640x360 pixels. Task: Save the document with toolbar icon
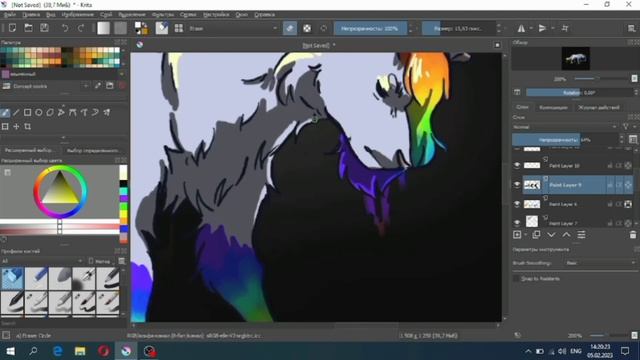[44, 28]
